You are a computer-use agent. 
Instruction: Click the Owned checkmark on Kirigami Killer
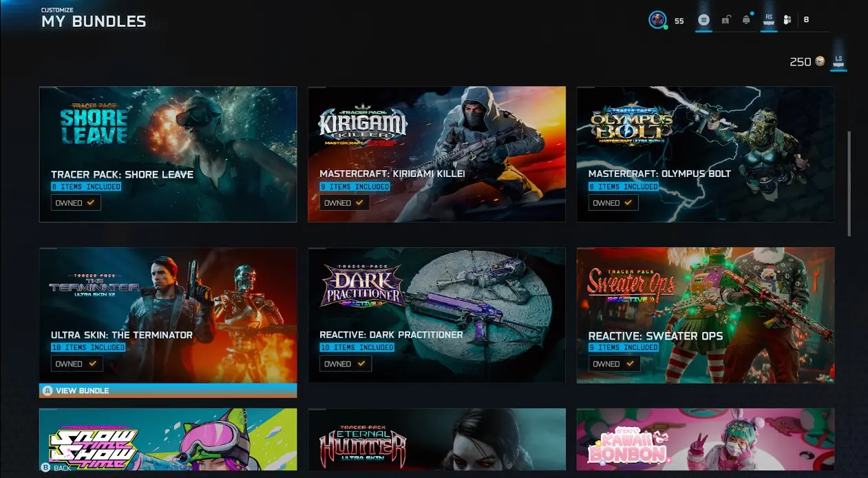point(359,203)
